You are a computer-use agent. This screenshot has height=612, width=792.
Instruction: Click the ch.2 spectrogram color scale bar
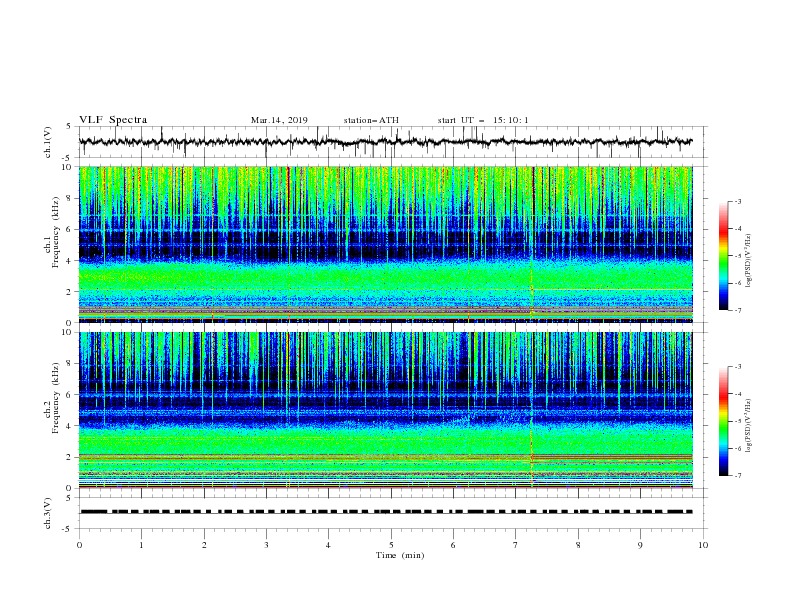(724, 421)
